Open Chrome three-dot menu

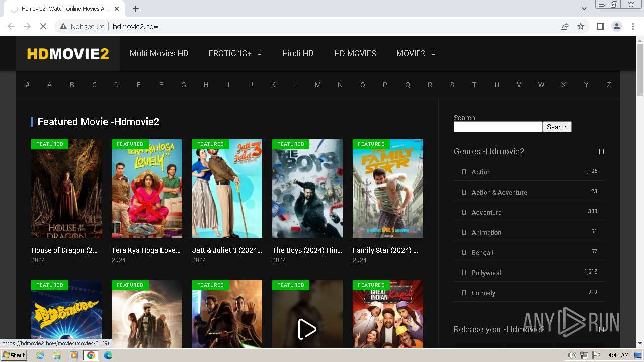[x=633, y=26]
